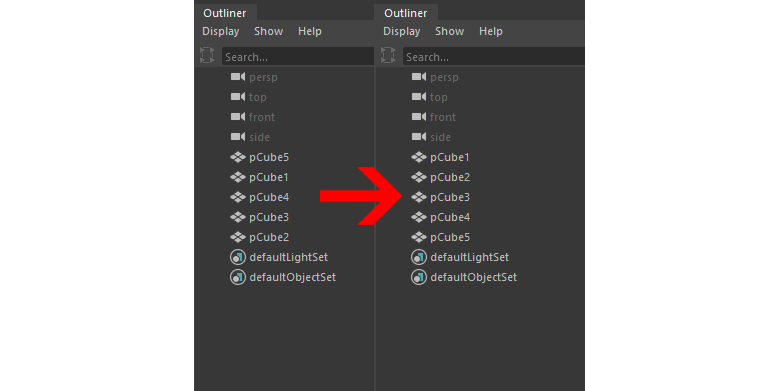780x391 pixels.
Task: Click the pCube5 mesh icon in left Outliner
Action: (238, 157)
